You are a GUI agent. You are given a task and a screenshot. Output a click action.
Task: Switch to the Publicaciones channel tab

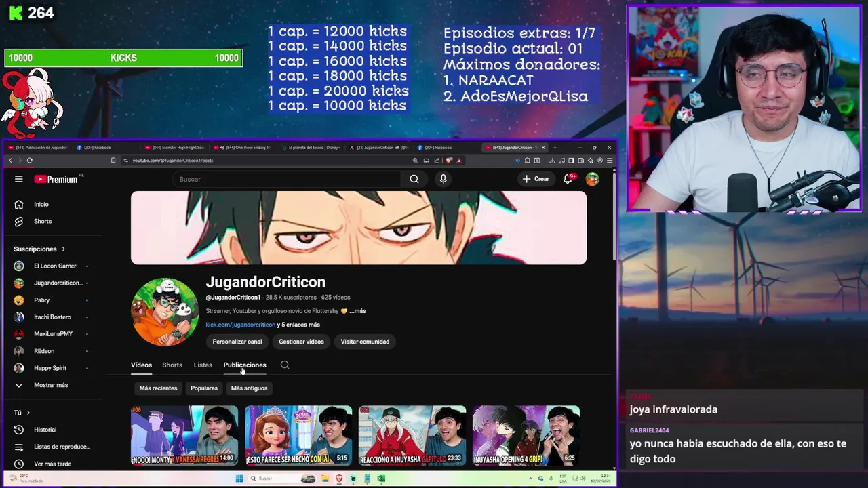pos(245,365)
